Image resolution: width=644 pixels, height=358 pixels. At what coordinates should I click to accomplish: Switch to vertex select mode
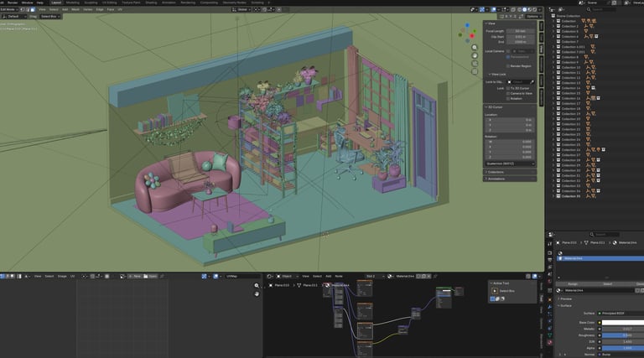click(x=23, y=9)
